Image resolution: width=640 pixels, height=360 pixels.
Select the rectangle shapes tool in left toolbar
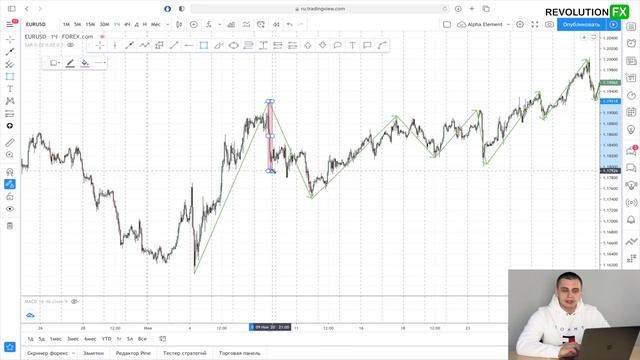point(10,76)
